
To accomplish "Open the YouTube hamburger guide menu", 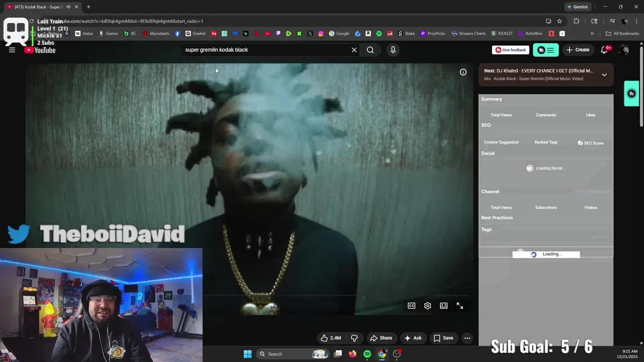I will point(12,50).
